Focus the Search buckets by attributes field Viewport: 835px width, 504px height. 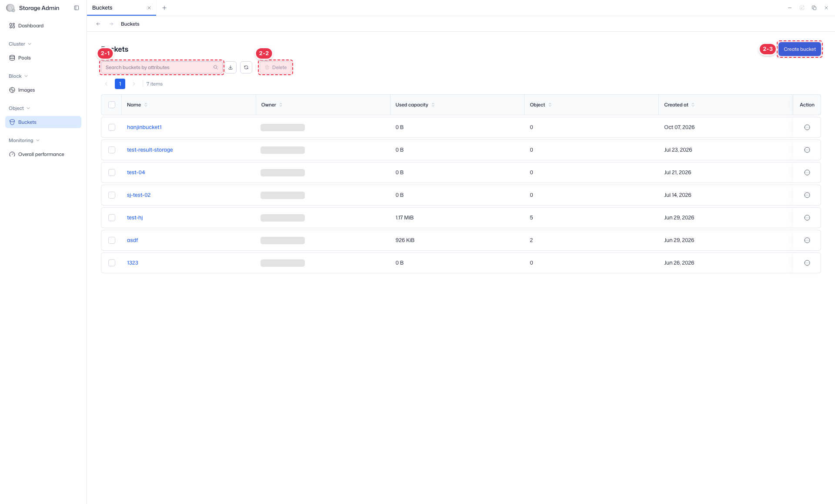[161, 67]
